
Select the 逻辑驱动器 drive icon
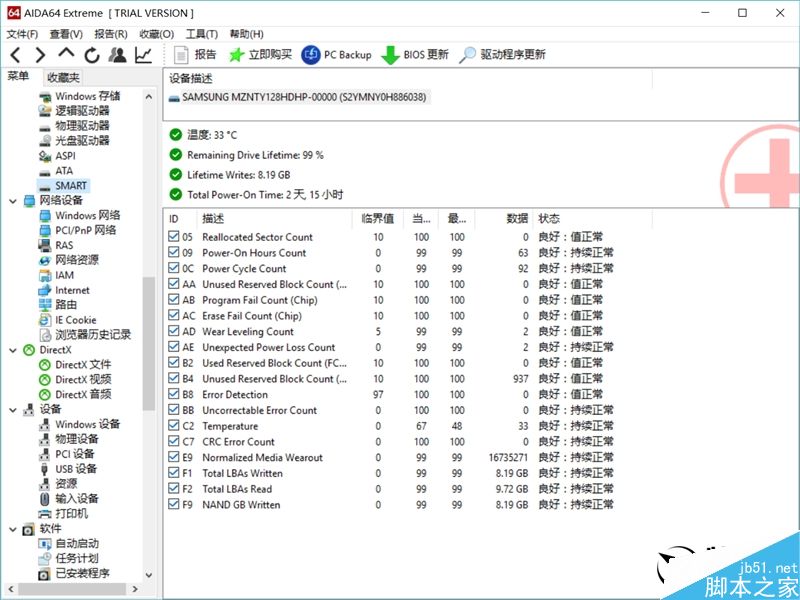point(45,111)
